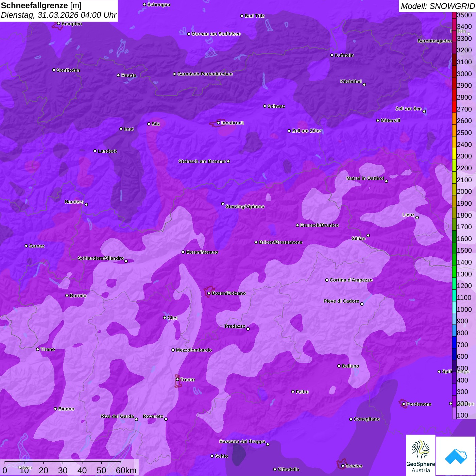Click the 2300 m yellow legend swatch
Screen dimensions: 476x476
pos(454,154)
